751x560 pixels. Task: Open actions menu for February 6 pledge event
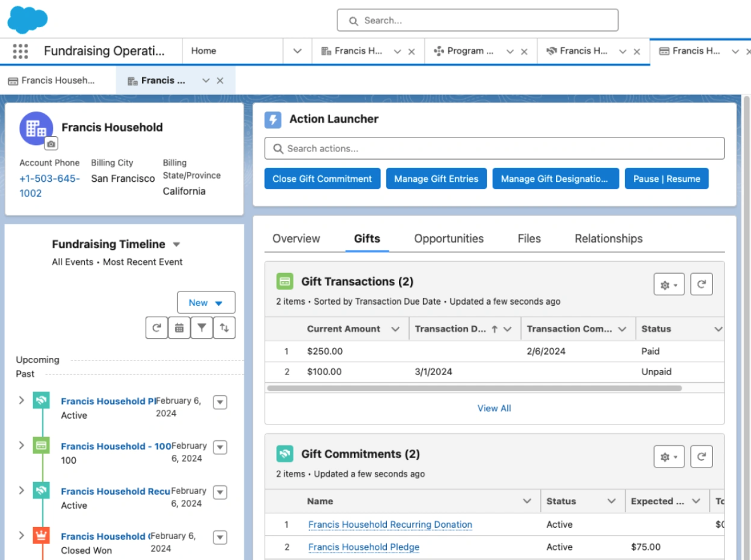220,402
